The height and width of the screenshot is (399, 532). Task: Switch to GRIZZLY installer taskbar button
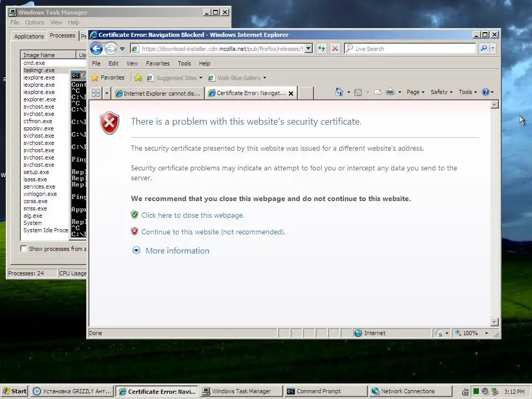72,391
